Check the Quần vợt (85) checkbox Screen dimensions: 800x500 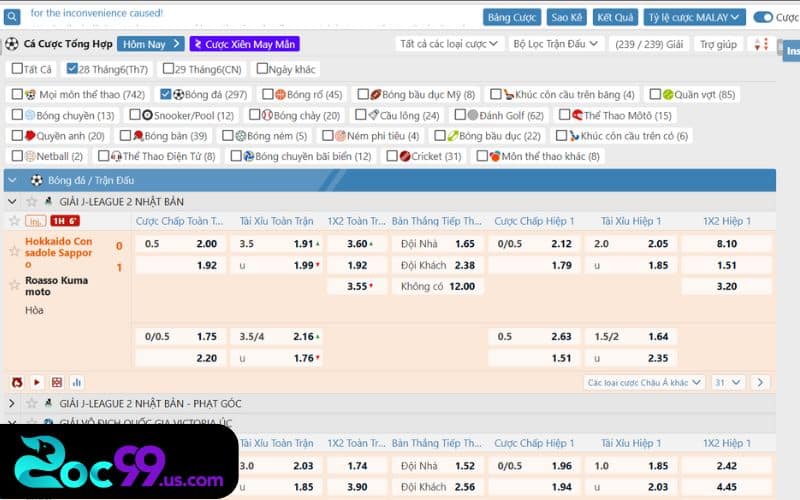[x=655, y=94]
